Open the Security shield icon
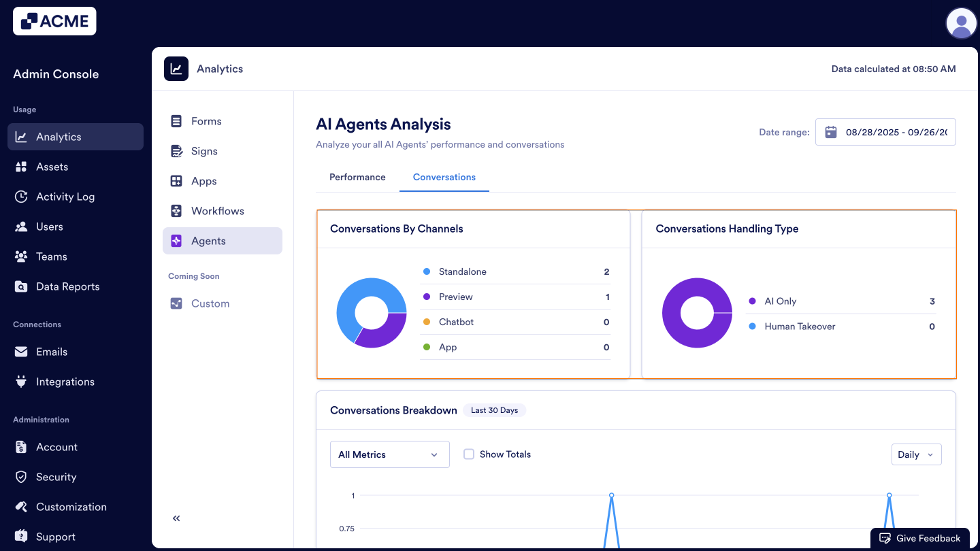The width and height of the screenshot is (980, 551). pyautogui.click(x=21, y=476)
